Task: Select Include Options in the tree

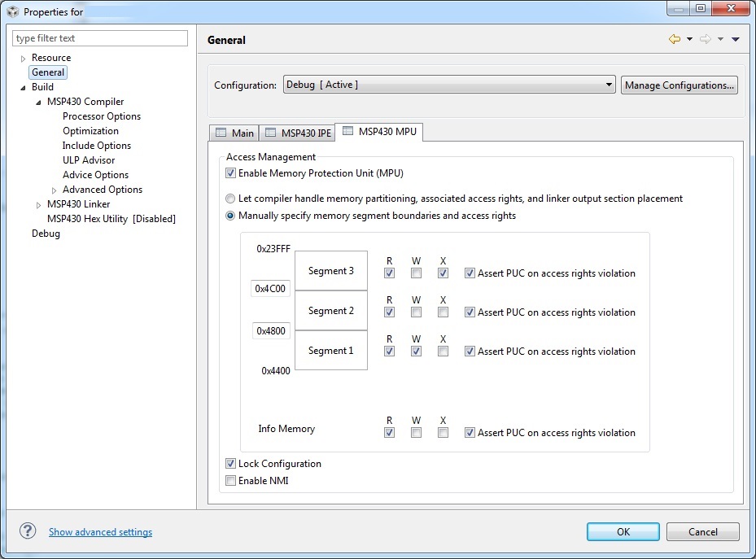Action: [x=96, y=146]
